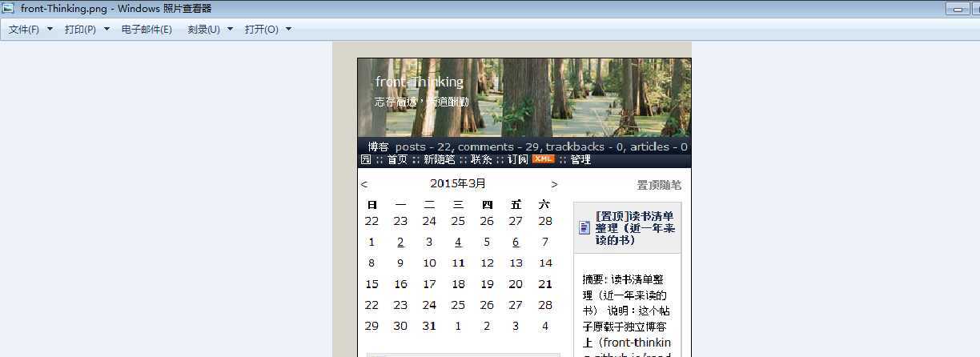Screen dimensions: 980x357
Task: Go to the 首页 link
Action: pyautogui.click(x=397, y=159)
